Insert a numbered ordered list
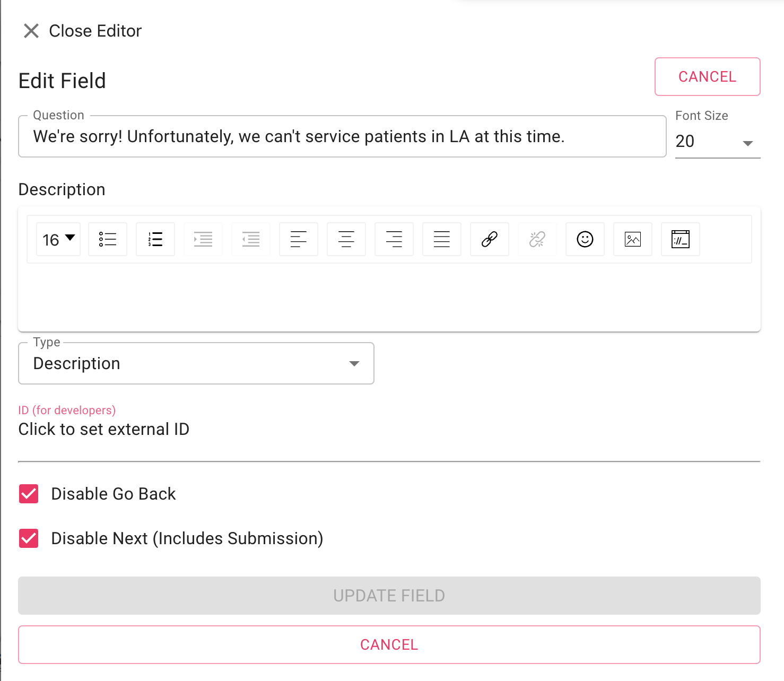The width and height of the screenshot is (784, 681). (x=155, y=239)
